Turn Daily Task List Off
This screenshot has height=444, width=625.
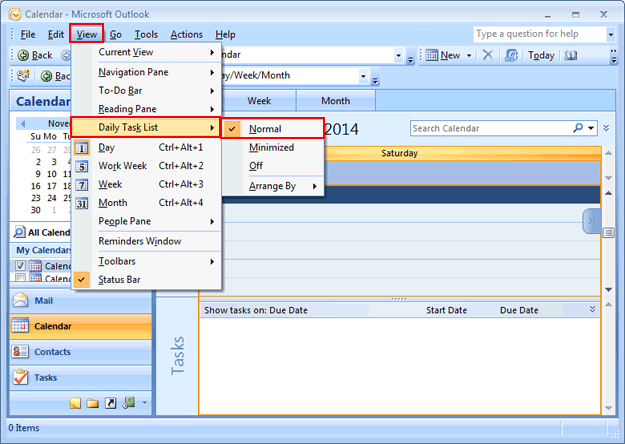click(x=273, y=165)
